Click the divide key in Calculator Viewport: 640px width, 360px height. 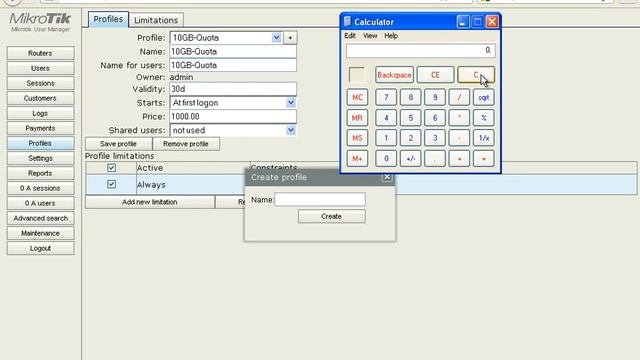(459, 98)
